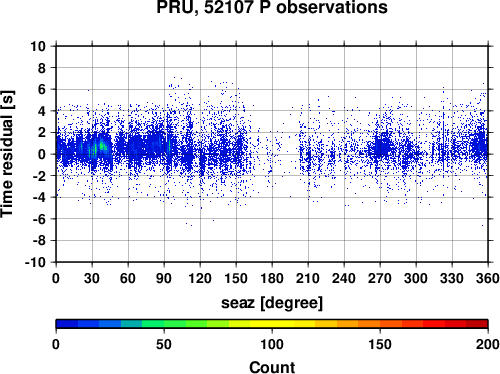The width and height of the screenshot is (500, 374).
Task: Click the 'Count' colorbar label
Action: (272, 367)
